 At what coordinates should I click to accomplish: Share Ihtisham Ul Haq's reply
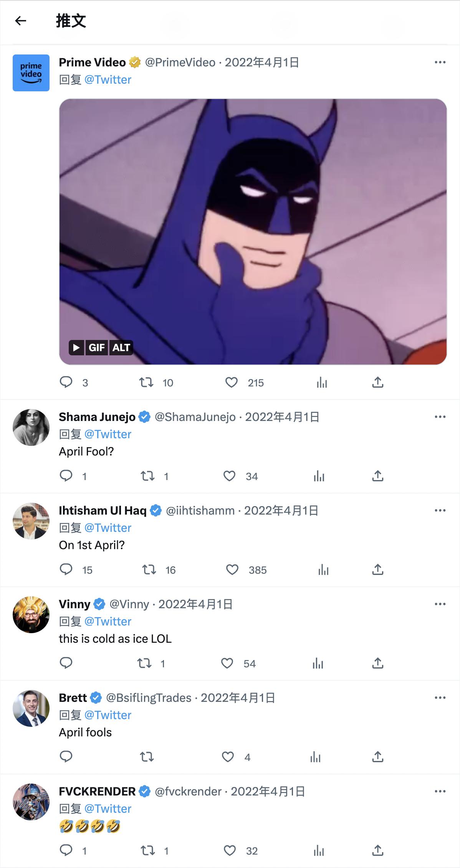coord(378,569)
